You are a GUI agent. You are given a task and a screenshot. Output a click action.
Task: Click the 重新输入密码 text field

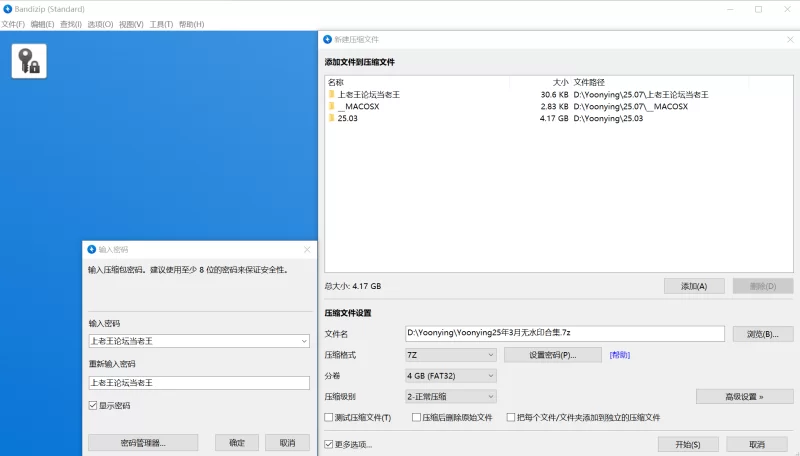coord(199,383)
